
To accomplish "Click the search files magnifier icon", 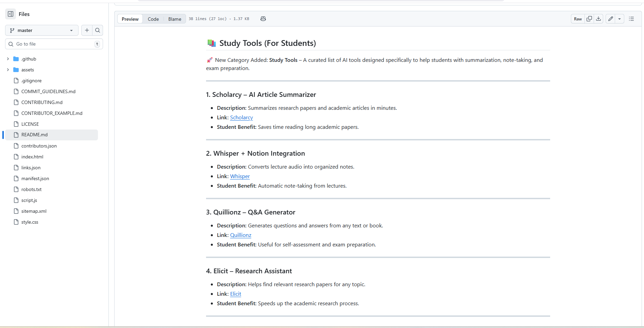I will click(x=98, y=30).
